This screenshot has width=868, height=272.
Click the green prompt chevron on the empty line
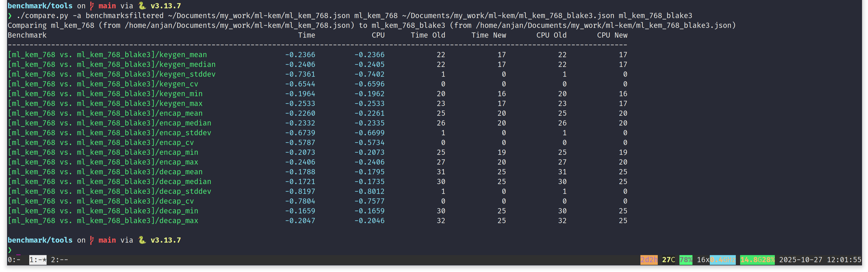[10, 250]
